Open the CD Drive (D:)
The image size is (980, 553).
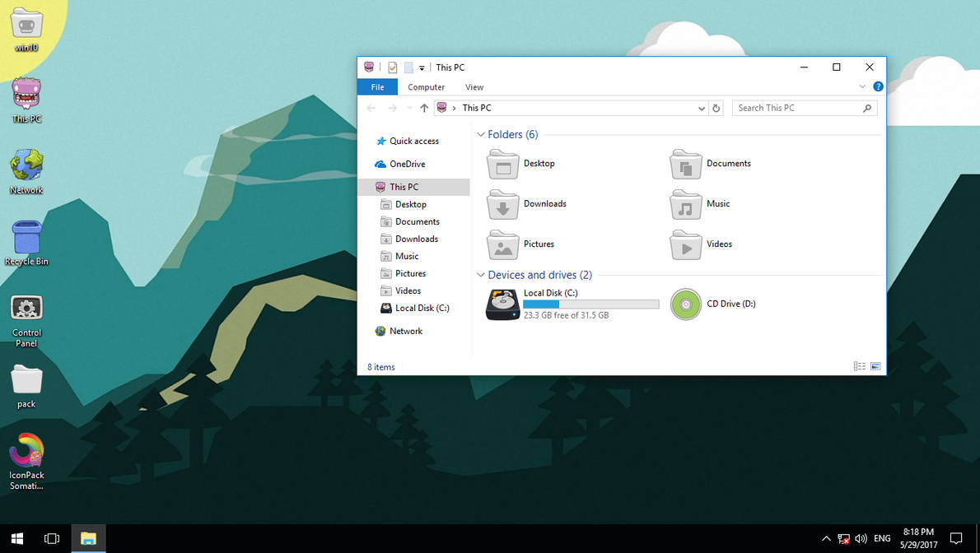(686, 304)
